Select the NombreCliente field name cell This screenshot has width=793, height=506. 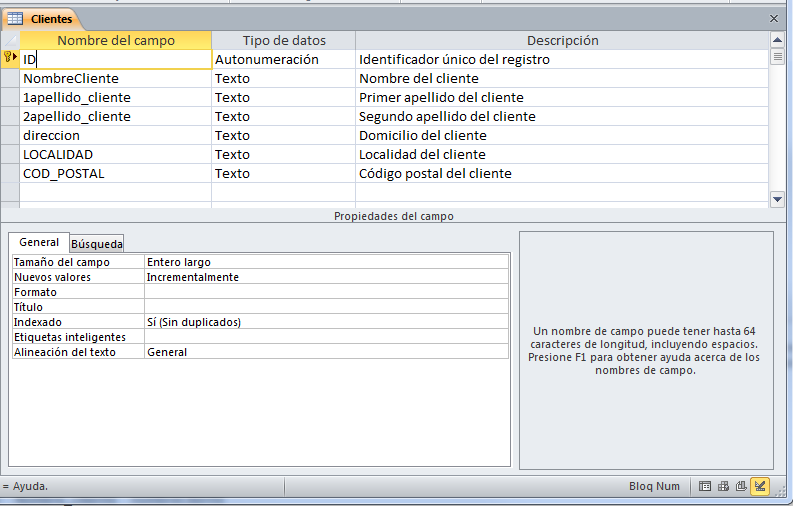pyautogui.click(x=115, y=78)
